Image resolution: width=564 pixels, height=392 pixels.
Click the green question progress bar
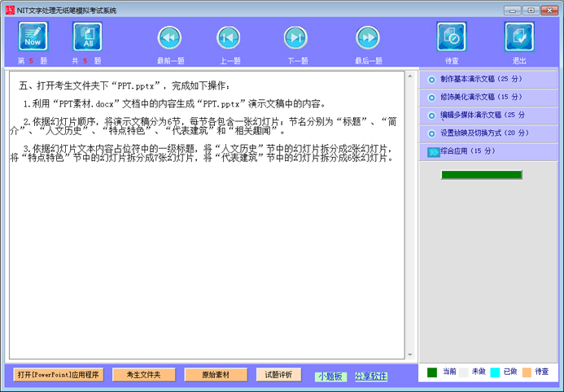pyautogui.click(x=481, y=175)
